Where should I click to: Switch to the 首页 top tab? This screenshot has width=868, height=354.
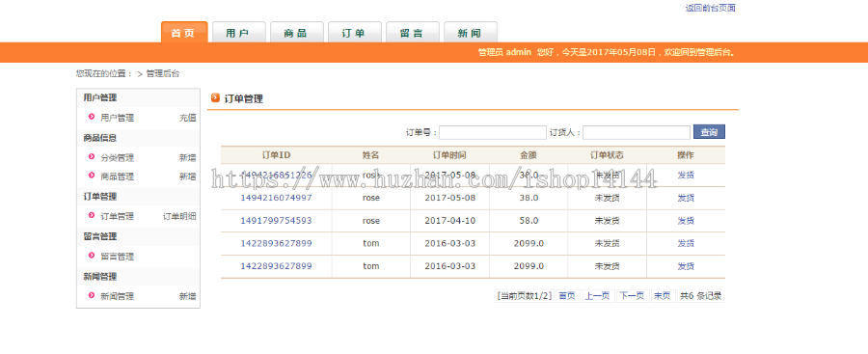point(184,32)
